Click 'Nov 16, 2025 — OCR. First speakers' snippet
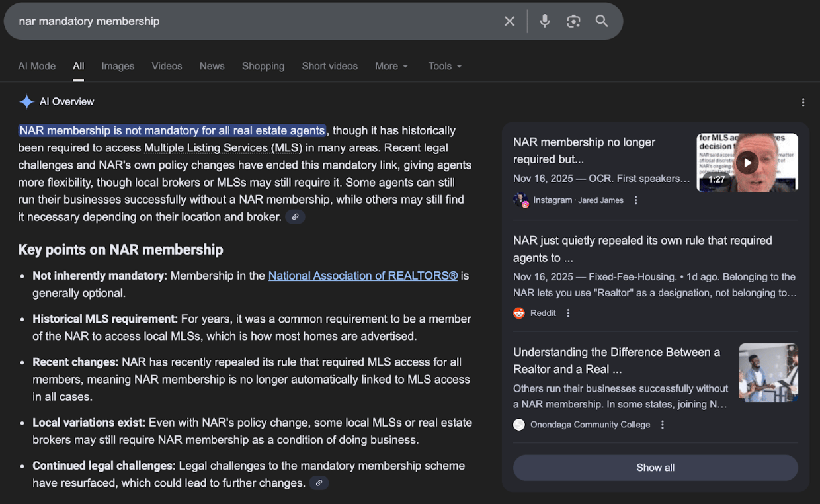Screen dimensions: 820x504 tap(601, 179)
